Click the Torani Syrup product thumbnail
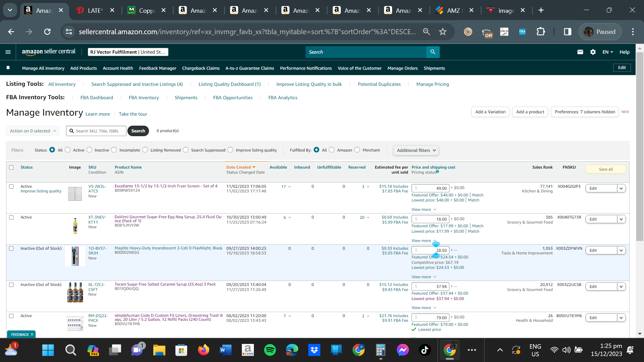Screen dimensions: 644x362 (x=75, y=292)
